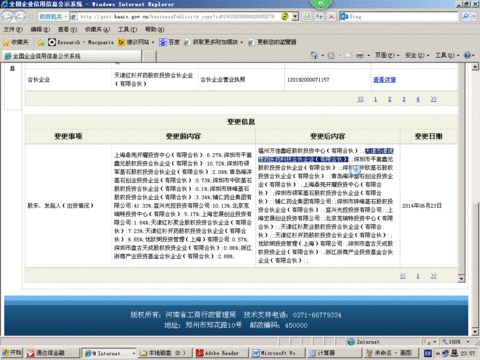The width and height of the screenshot is (480, 360).
Task: Go to page 3 in upper pagination
Action: click(x=404, y=99)
